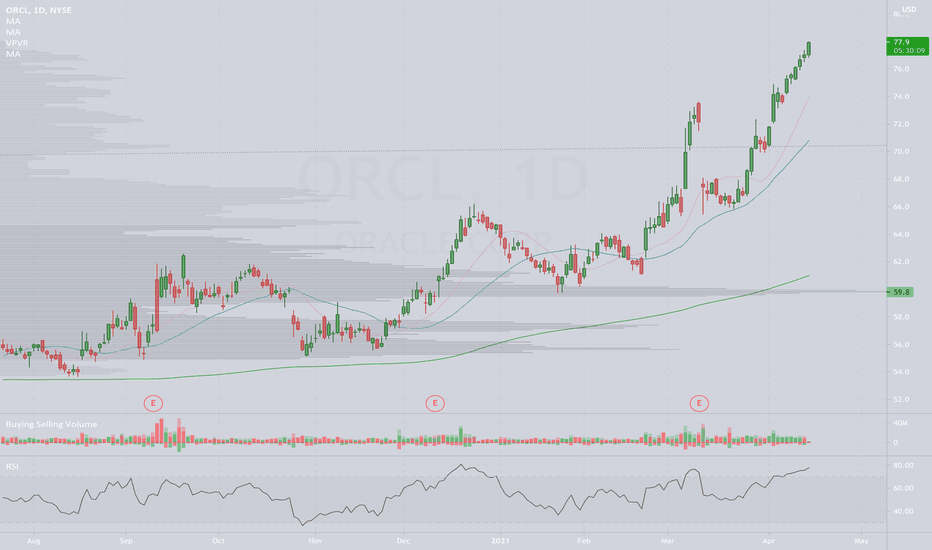Image resolution: width=932 pixels, height=550 pixels.
Task: Click the Buying Selling Volume indicator label
Action: [x=52, y=424]
